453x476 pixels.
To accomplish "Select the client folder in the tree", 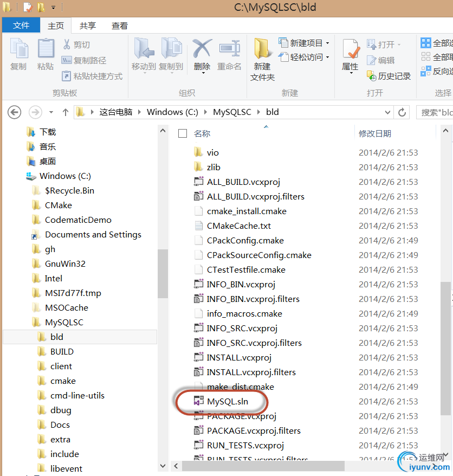I will (61, 366).
